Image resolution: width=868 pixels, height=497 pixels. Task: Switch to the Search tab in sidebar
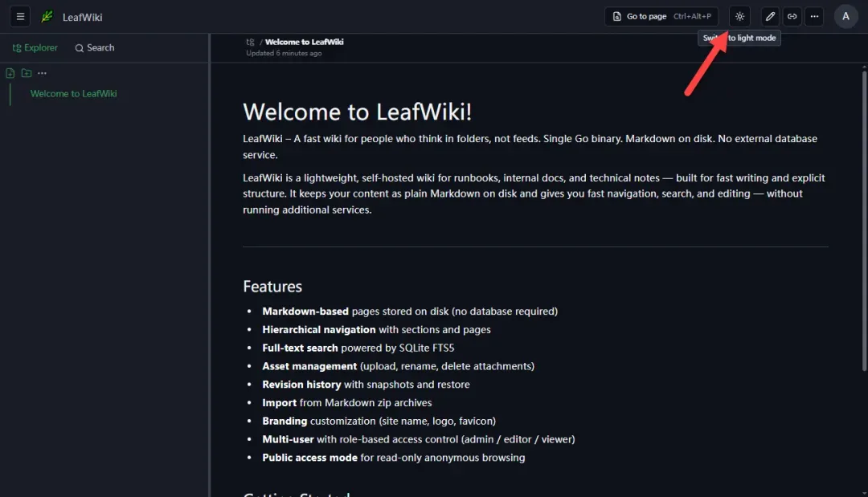coord(95,47)
